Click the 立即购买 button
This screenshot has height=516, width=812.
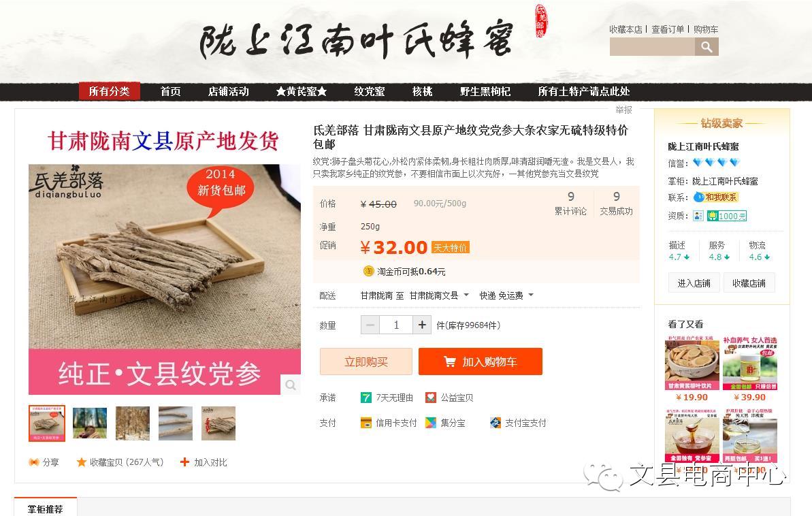[366, 361]
